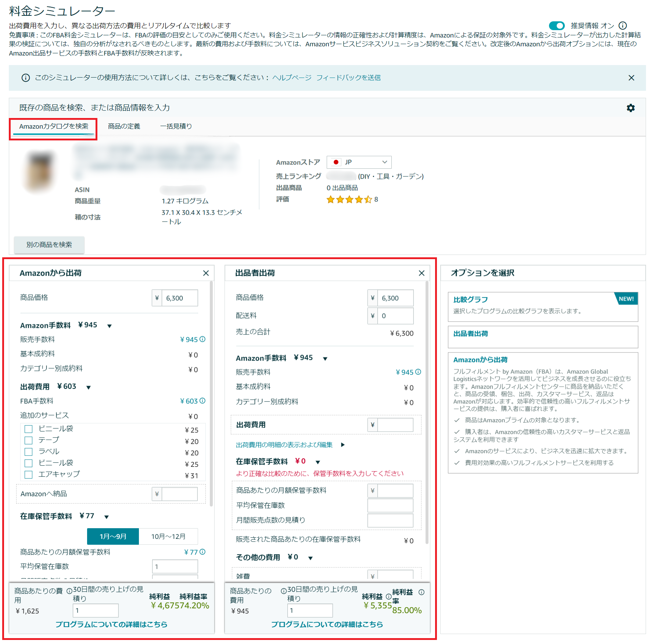The height and width of the screenshot is (644, 653).
Task: Click info icon beside FBA手数料 ¥603
Action: point(202,401)
